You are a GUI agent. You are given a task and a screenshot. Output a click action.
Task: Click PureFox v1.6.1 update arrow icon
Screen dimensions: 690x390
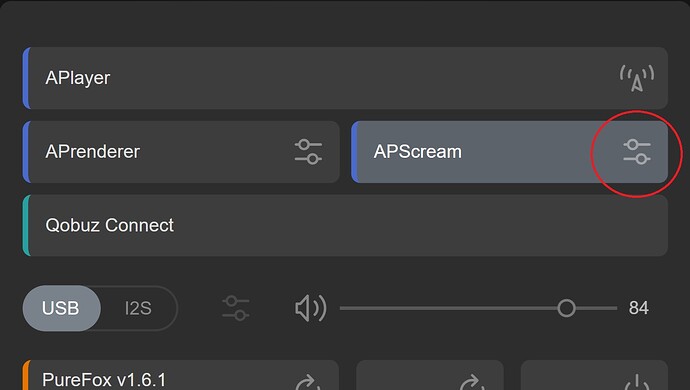point(308,382)
